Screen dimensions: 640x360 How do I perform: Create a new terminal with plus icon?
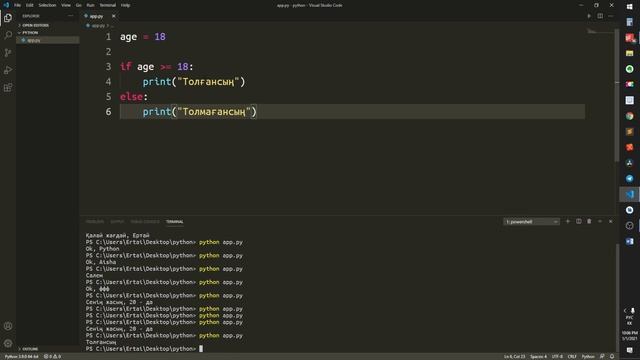coord(568,222)
